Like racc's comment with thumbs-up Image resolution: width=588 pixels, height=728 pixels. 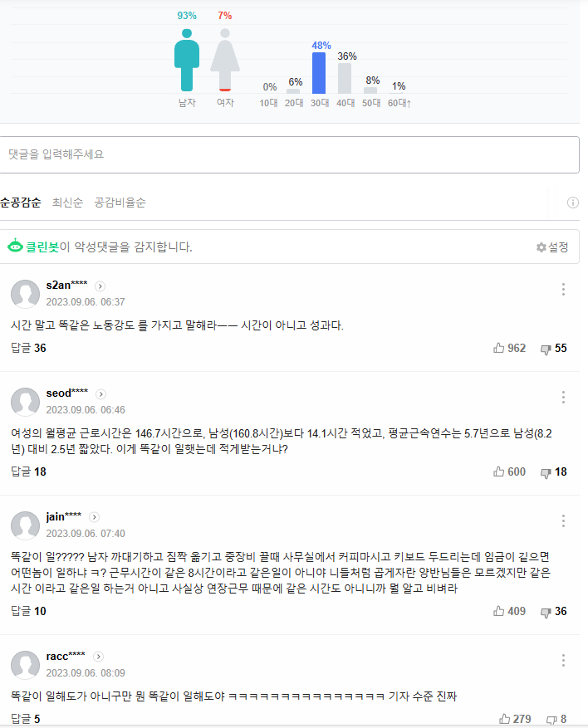pos(505,719)
